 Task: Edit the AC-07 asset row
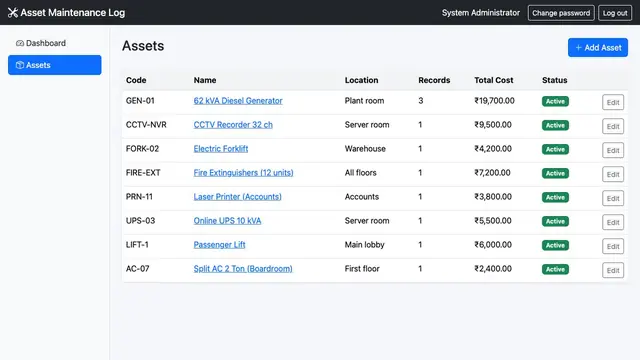click(x=613, y=271)
